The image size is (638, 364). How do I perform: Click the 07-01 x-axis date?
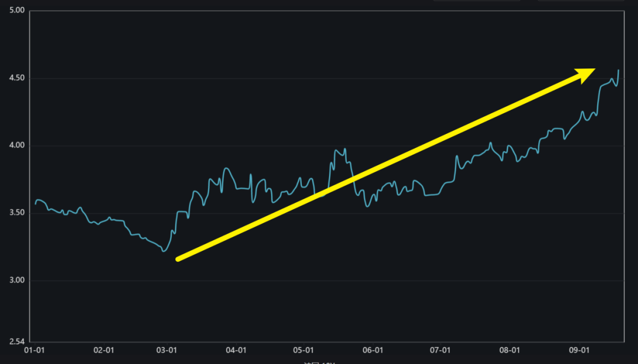(440, 350)
